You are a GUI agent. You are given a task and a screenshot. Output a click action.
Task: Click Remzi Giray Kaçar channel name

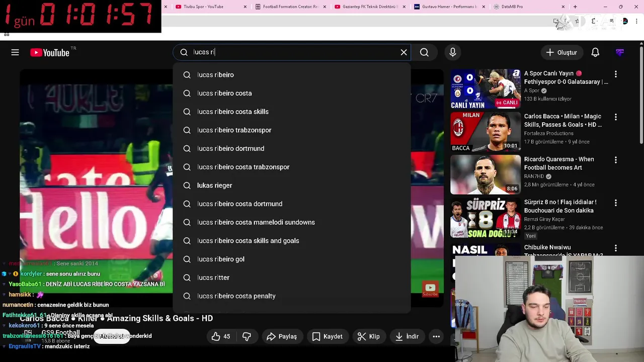click(x=545, y=219)
